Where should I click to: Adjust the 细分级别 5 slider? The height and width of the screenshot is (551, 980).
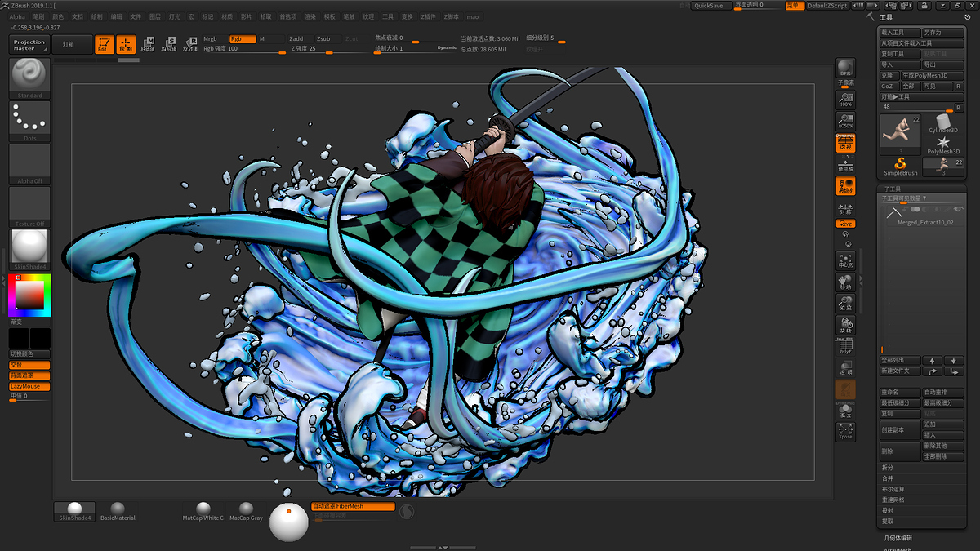(546, 38)
